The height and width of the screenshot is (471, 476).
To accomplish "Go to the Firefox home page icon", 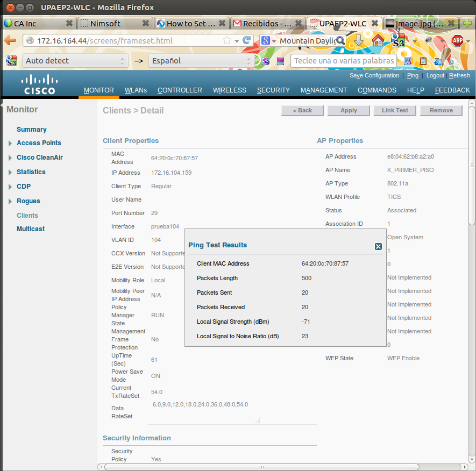I will [378, 40].
